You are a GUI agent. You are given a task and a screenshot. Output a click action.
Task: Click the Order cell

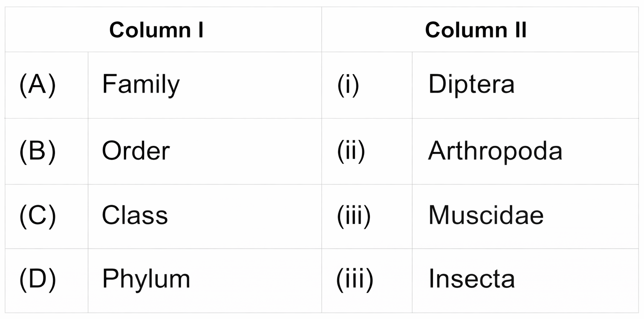pyautogui.click(x=136, y=151)
